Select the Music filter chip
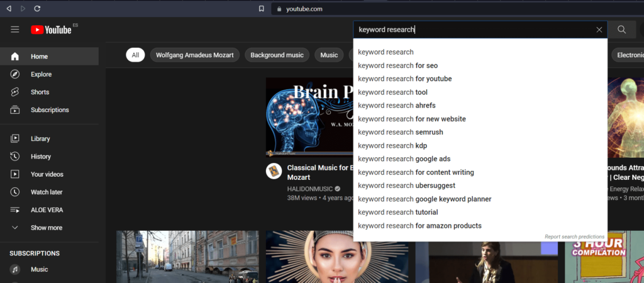644x283 pixels. coord(329,55)
